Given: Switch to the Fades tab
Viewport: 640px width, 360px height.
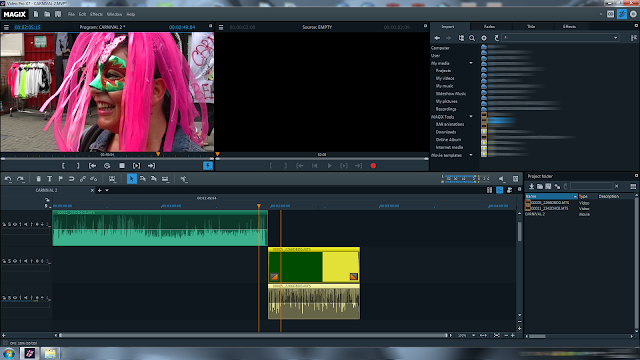Looking at the screenshot, I should click(489, 27).
